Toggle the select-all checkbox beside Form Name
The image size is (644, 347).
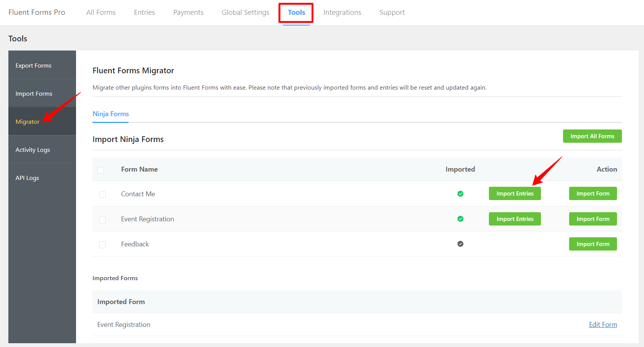101,170
